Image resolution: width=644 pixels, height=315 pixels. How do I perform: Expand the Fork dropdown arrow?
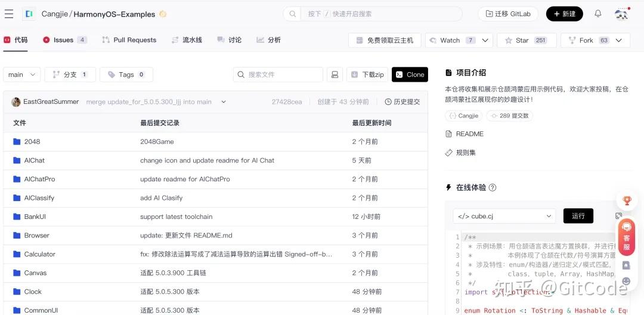(618, 40)
